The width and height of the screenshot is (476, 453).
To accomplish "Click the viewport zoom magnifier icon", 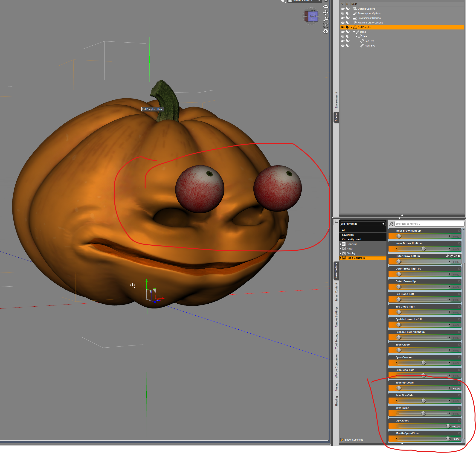I will pyautogui.click(x=325, y=19).
